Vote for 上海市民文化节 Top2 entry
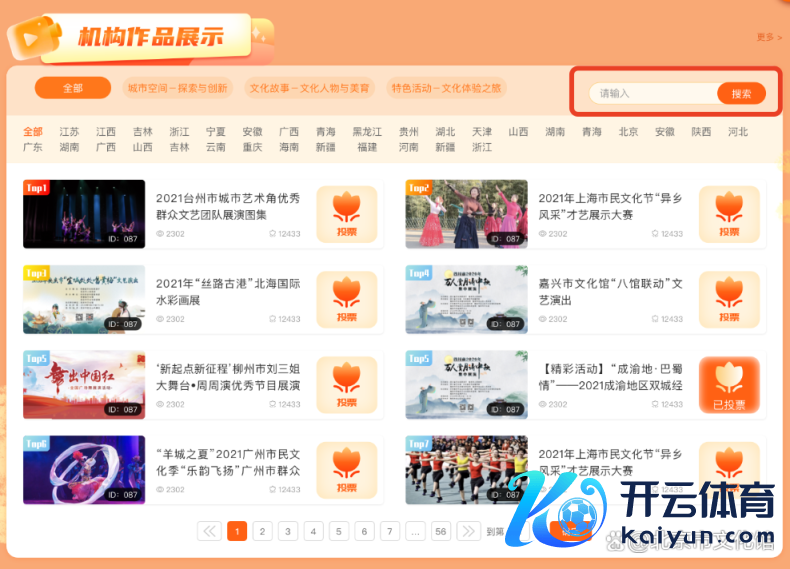 pyautogui.click(x=729, y=214)
